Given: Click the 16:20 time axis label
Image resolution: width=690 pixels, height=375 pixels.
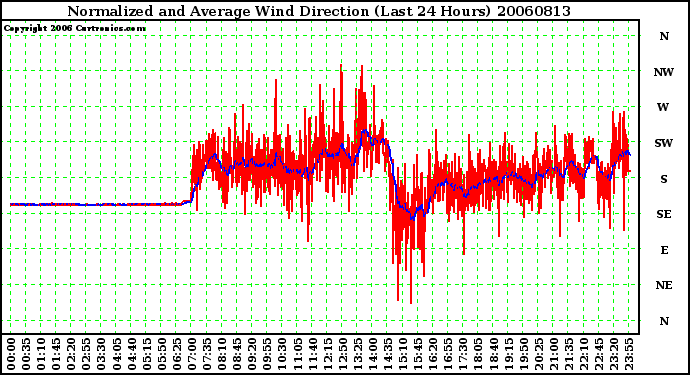Looking at the screenshot, I should coord(433,354).
